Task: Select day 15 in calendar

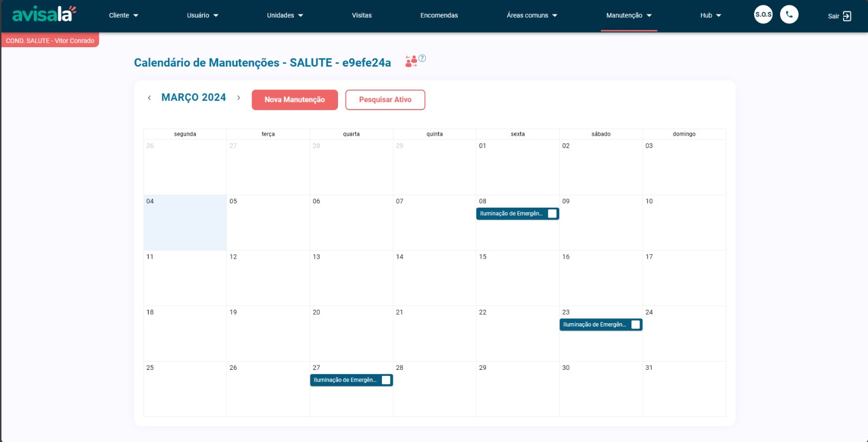Action: tap(518, 278)
